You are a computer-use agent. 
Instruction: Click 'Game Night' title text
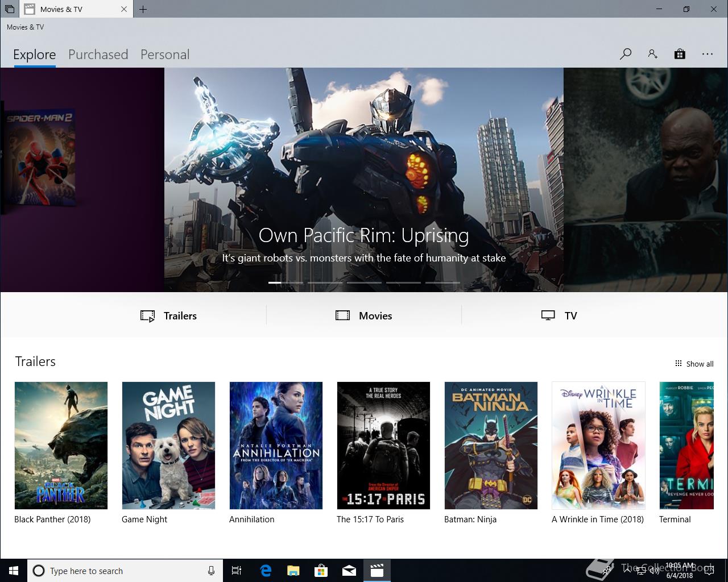[x=144, y=519]
